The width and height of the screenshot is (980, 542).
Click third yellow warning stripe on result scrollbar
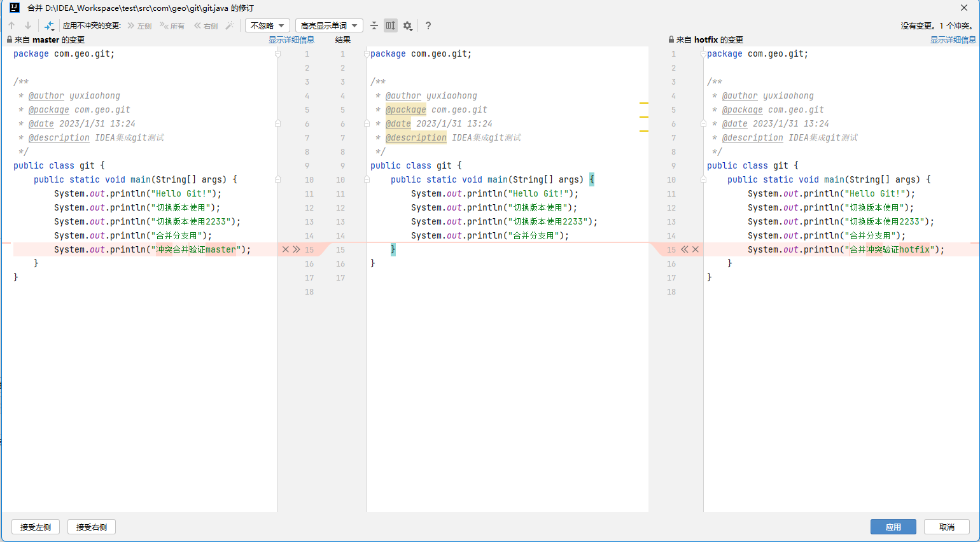pyautogui.click(x=644, y=130)
